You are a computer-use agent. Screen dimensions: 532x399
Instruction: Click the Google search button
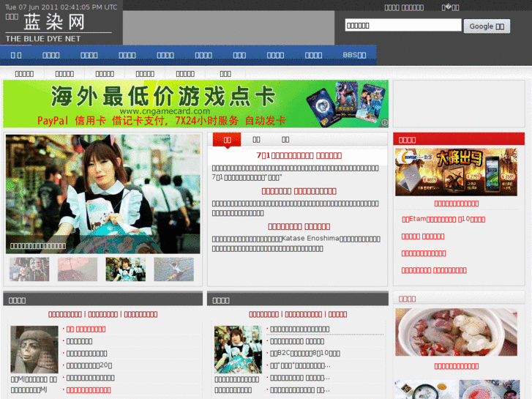(x=487, y=26)
